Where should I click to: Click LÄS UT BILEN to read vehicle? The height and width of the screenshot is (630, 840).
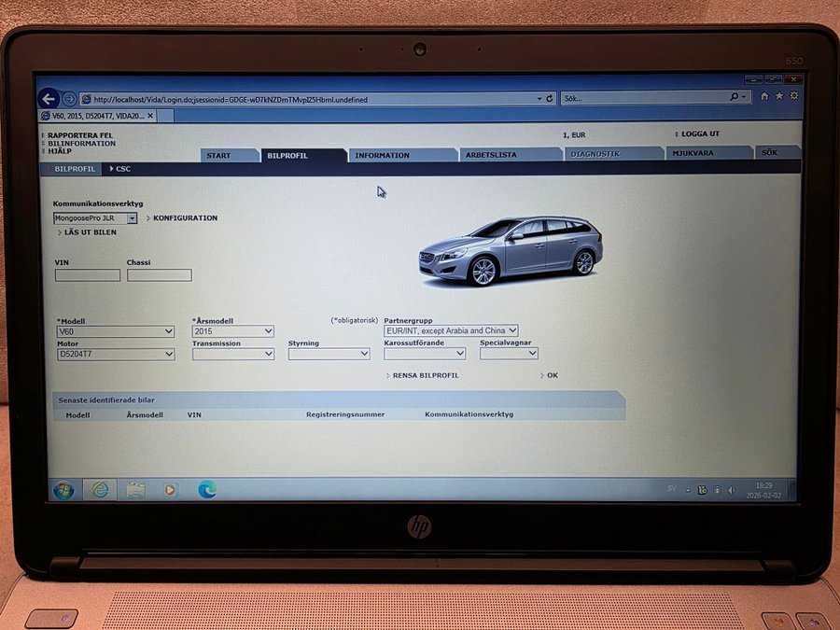(90, 232)
